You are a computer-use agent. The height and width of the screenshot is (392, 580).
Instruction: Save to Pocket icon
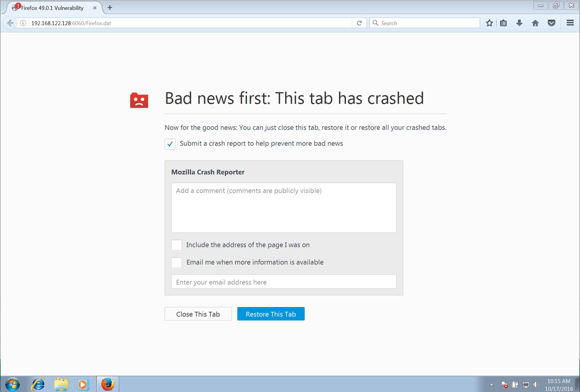coord(552,23)
